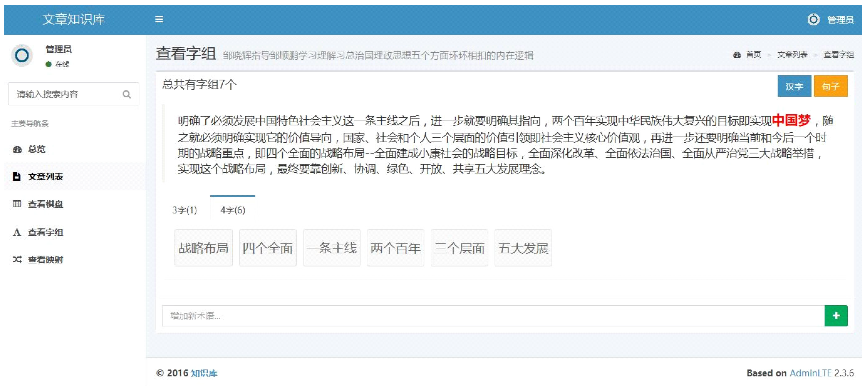The height and width of the screenshot is (392, 868).
Task: Click the letter A icon beside 查看字组
Action: 17,232
